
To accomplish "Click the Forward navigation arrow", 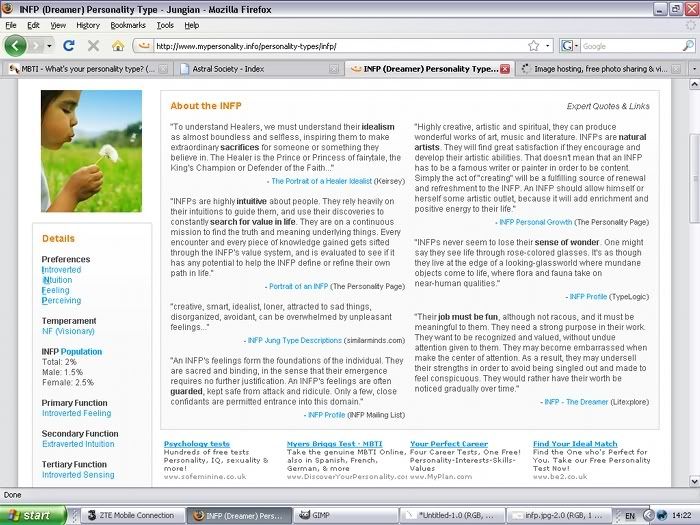I will [x=36, y=46].
